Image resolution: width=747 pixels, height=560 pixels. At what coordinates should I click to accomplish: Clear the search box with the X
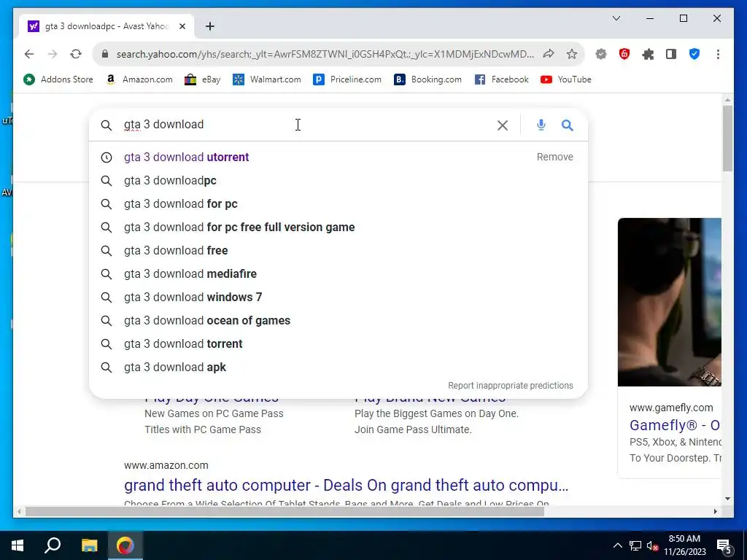503,125
